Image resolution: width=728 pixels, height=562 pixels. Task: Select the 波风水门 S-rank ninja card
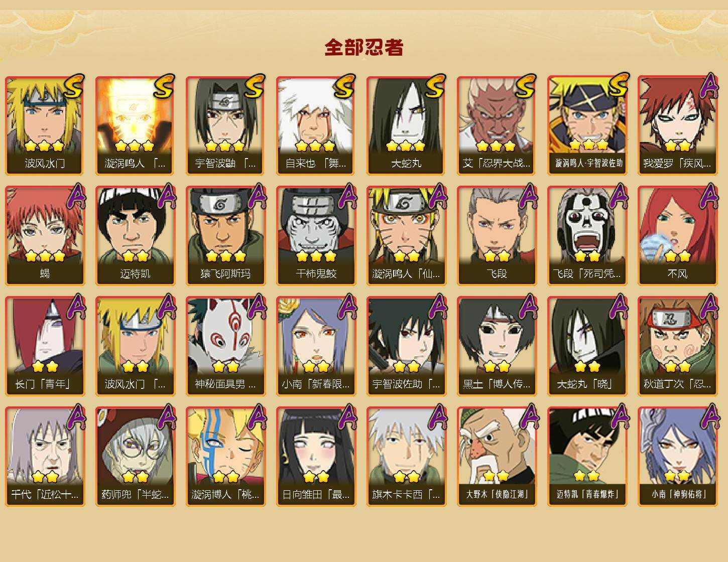click(x=45, y=125)
